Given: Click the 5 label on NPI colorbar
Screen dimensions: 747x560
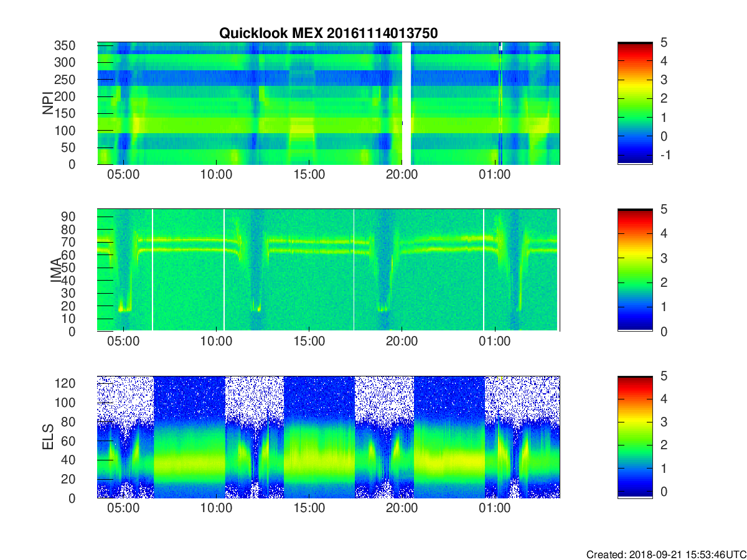Looking at the screenshot, I should 663,42.
